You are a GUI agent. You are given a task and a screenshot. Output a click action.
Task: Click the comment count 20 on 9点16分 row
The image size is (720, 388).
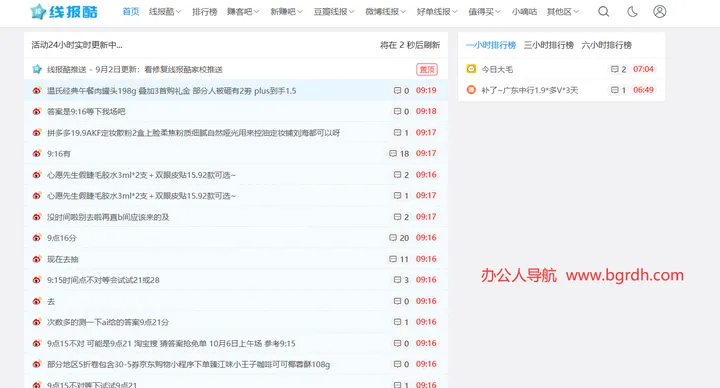point(404,238)
